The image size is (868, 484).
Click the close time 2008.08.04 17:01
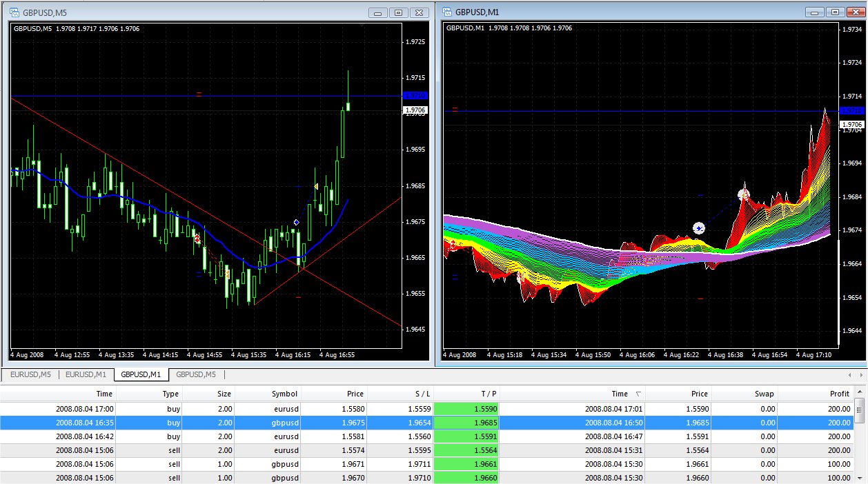point(613,408)
